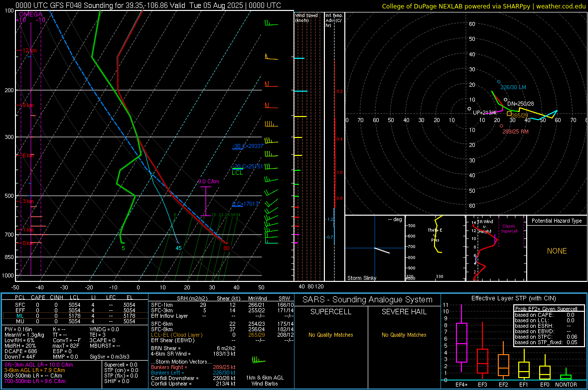588x390 pixels.
Task: Select the MU parcel row
Action: (75, 321)
